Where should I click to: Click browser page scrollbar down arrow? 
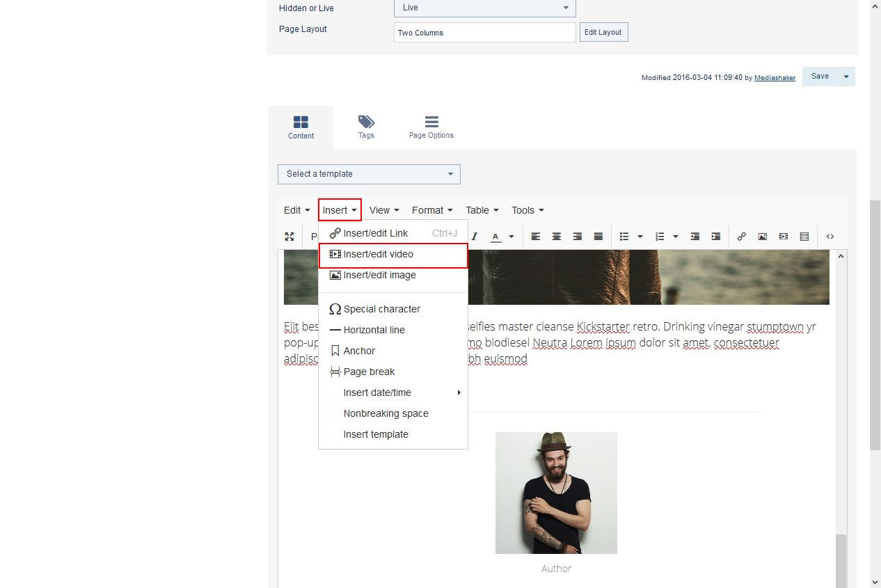[875, 582]
